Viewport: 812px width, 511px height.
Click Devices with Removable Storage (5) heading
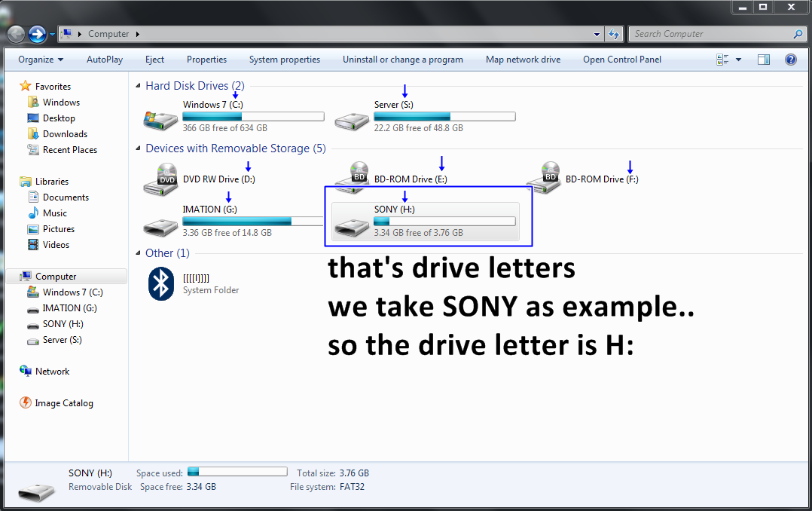pos(236,148)
